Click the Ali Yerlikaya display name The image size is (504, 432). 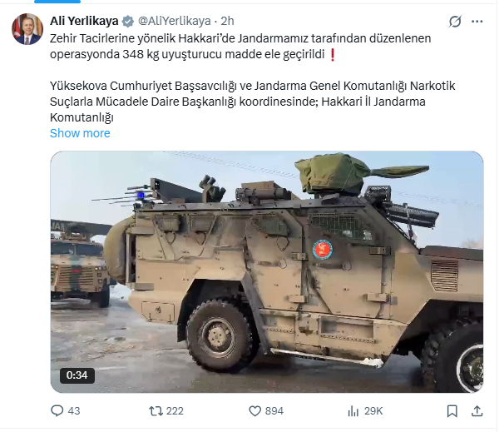84,22
